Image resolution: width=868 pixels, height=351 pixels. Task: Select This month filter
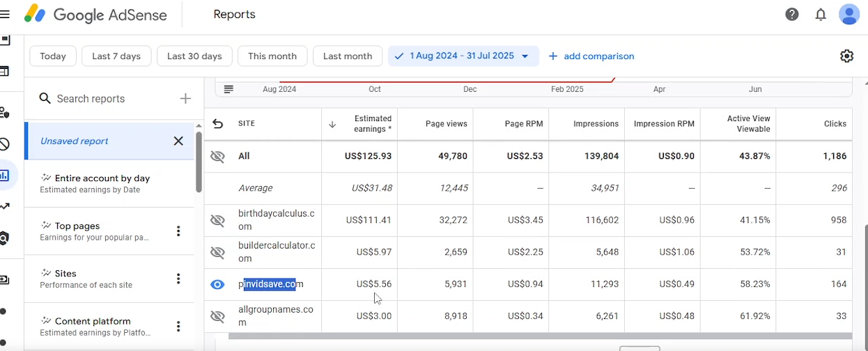[x=272, y=56]
